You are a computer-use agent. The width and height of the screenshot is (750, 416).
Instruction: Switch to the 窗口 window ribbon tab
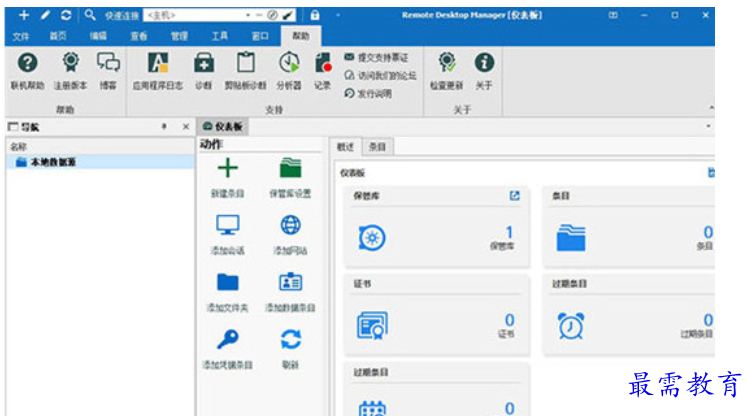[260, 36]
